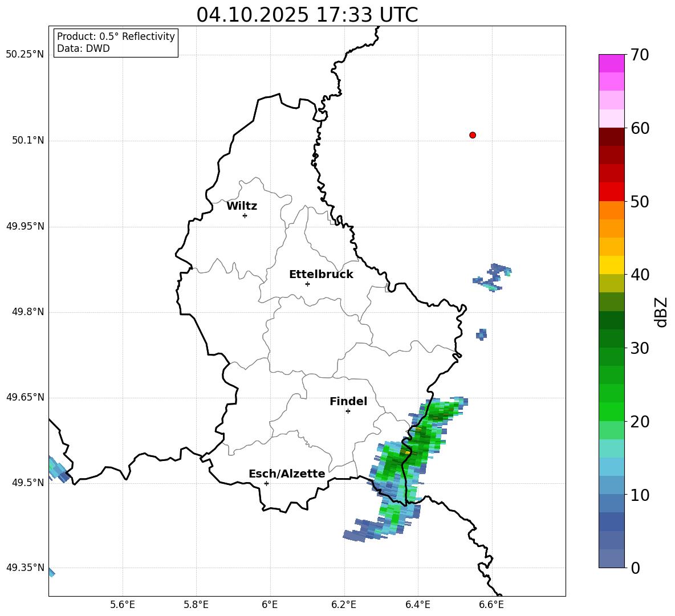The height and width of the screenshot is (616, 675).
Task: Click the Findel city label
Action: [x=348, y=401]
